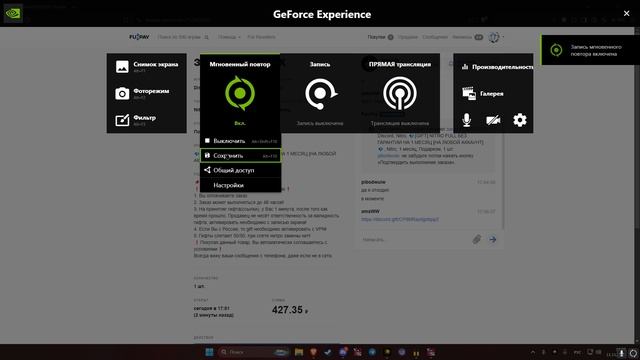The height and width of the screenshot is (360, 640).
Task: Select Общий доступ in the replay menu
Action: (240, 170)
